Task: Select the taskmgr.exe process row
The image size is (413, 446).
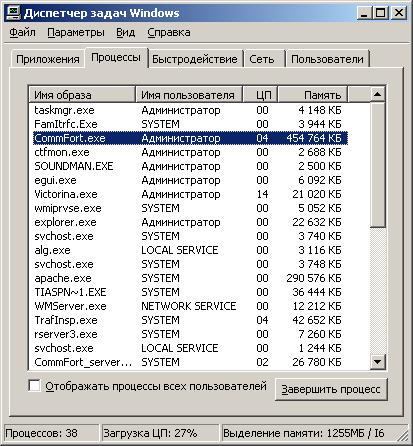Action: point(190,110)
